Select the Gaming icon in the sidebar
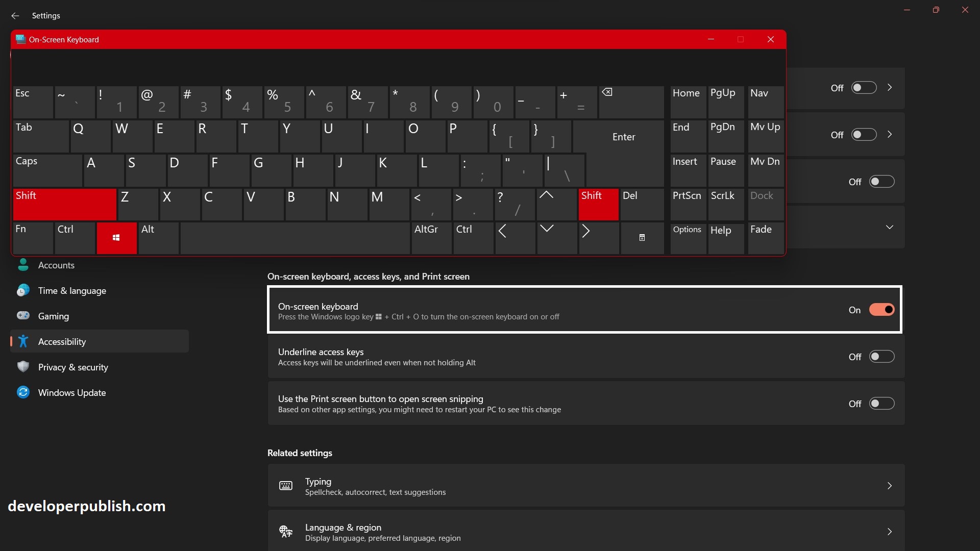The height and width of the screenshot is (551, 980). coord(23,316)
